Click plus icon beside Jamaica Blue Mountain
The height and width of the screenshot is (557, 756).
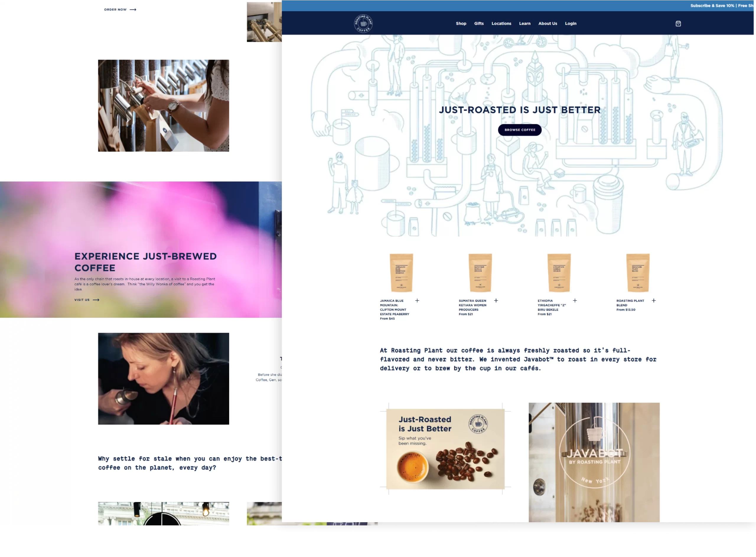[417, 300]
